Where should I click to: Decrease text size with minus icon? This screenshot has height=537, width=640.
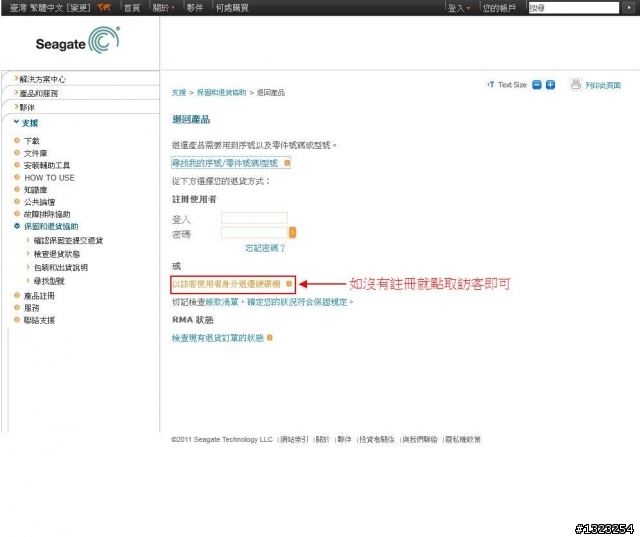coord(537,85)
